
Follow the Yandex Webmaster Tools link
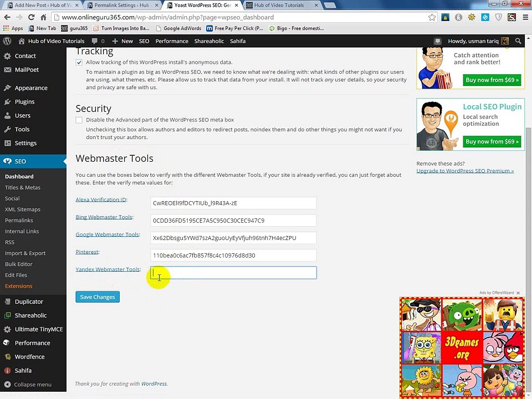coord(108,269)
